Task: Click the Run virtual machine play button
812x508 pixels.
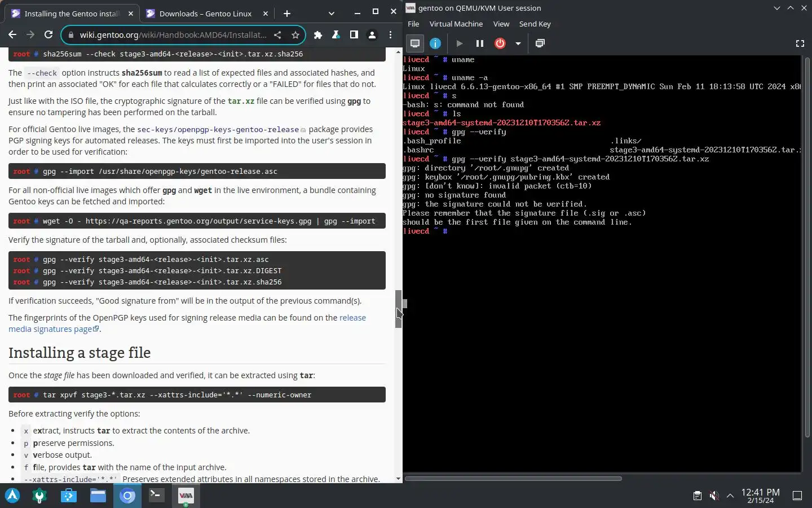Action: (x=459, y=43)
